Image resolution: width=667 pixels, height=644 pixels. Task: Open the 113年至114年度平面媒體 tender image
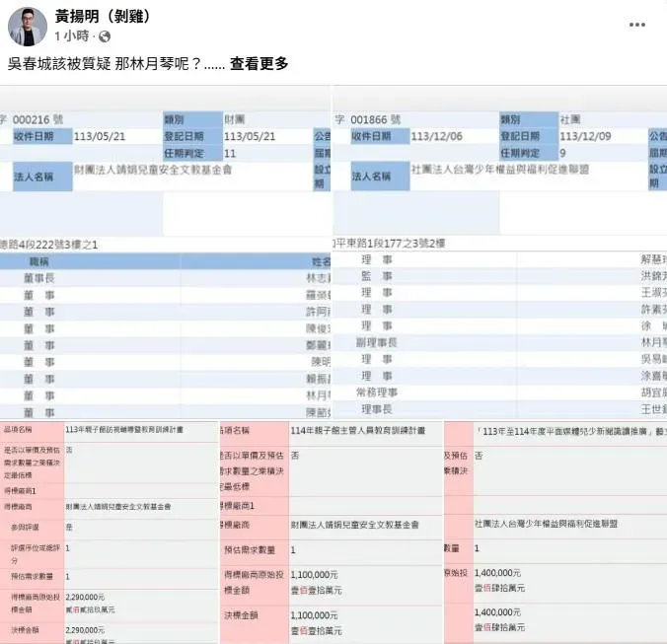coord(556,533)
